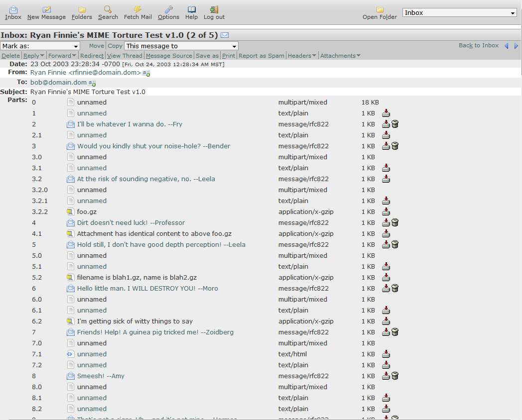Click the gzip file icon beside foo.gz

point(70,212)
